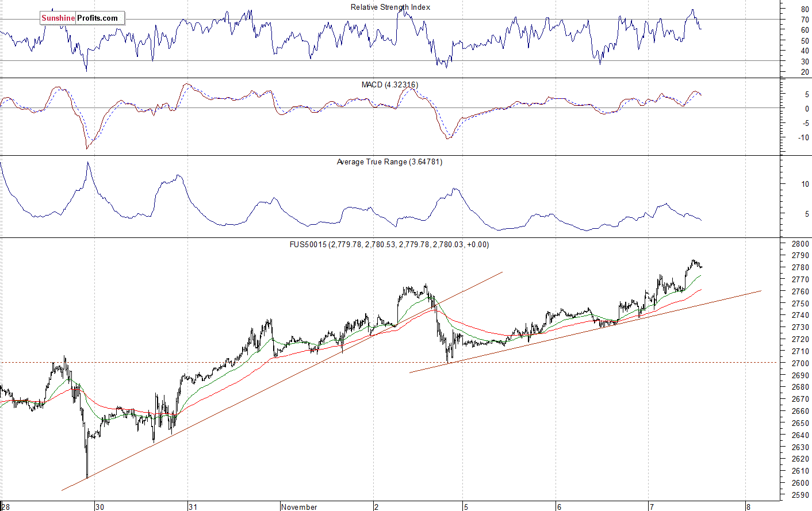This screenshot has width=812, height=511.
Task: Click the 30 date axis label
Action: (100, 507)
